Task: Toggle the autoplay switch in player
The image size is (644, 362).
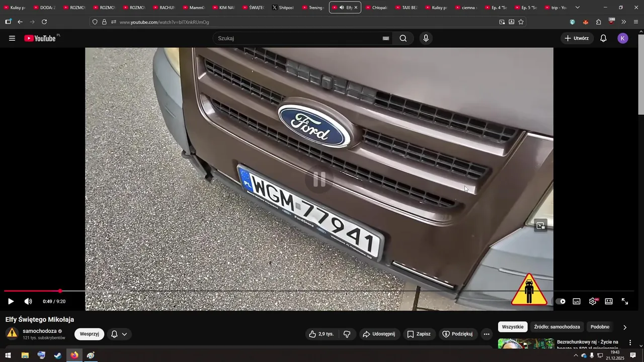Action: (x=560, y=301)
